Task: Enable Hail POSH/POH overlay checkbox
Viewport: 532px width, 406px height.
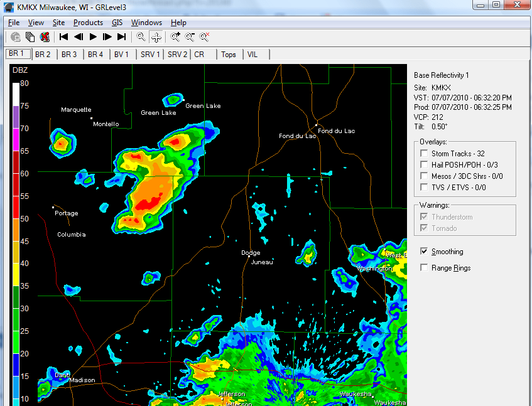Action: pyautogui.click(x=424, y=164)
